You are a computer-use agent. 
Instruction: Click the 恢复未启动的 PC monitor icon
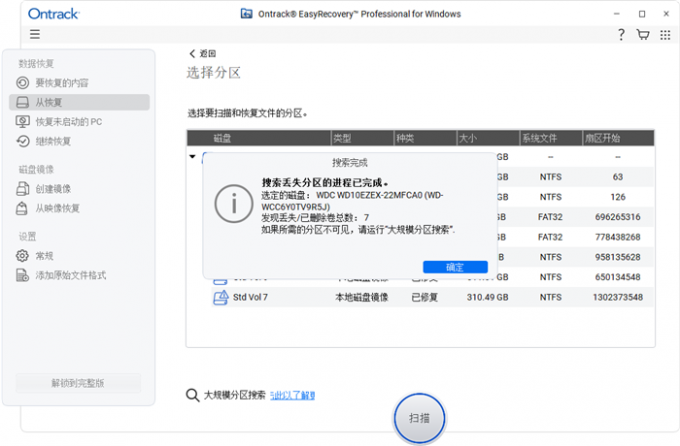(23, 121)
